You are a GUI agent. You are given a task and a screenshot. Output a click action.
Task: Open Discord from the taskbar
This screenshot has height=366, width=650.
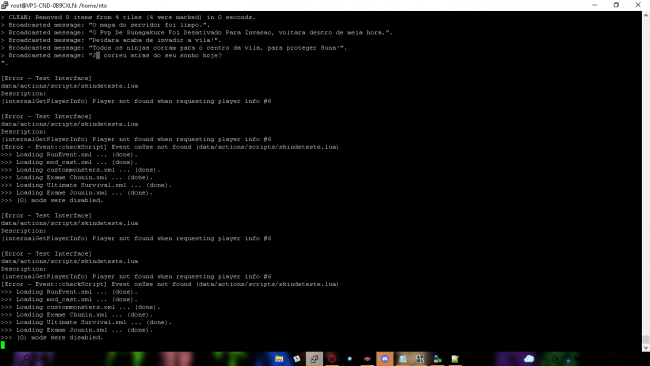385,359
